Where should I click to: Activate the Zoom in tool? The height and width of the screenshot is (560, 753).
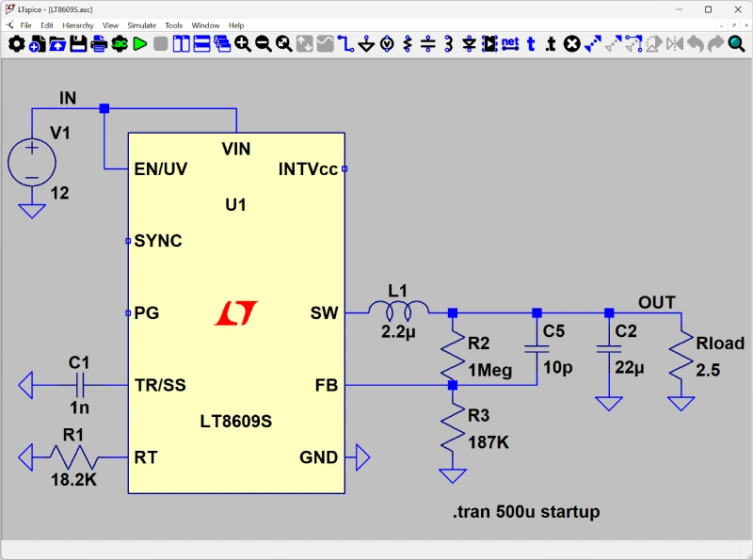click(x=242, y=43)
